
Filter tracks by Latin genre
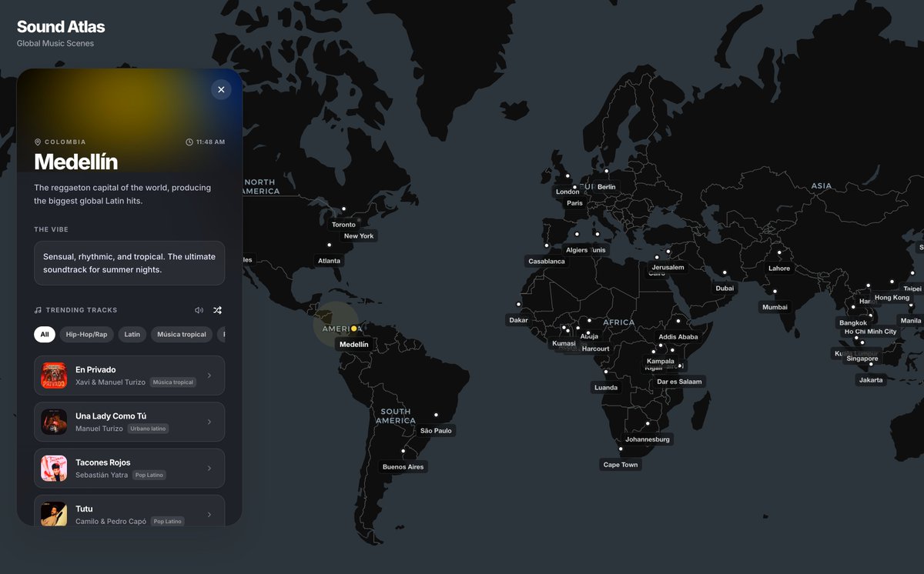coord(132,335)
